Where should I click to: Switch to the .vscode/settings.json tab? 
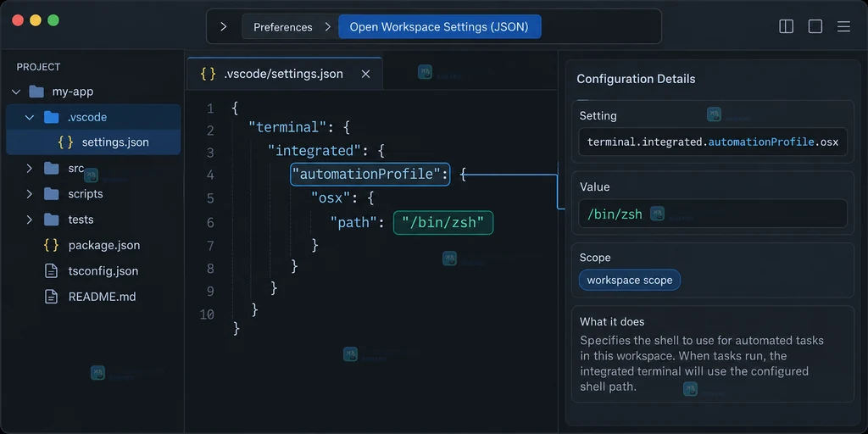click(285, 74)
